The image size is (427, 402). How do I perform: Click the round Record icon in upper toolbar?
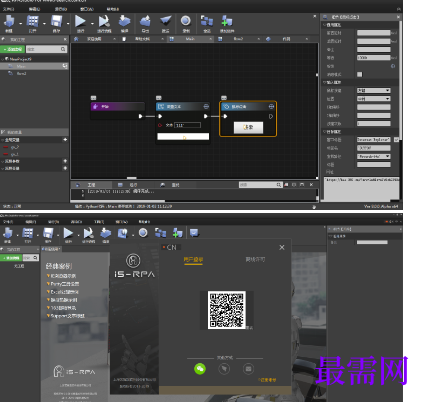(186, 21)
